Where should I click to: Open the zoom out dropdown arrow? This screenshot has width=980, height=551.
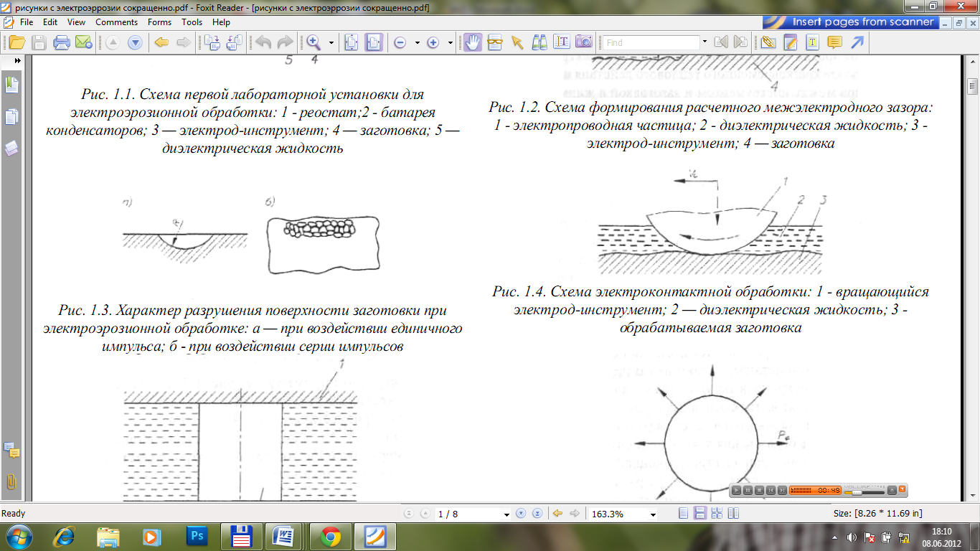coord(418,42)
